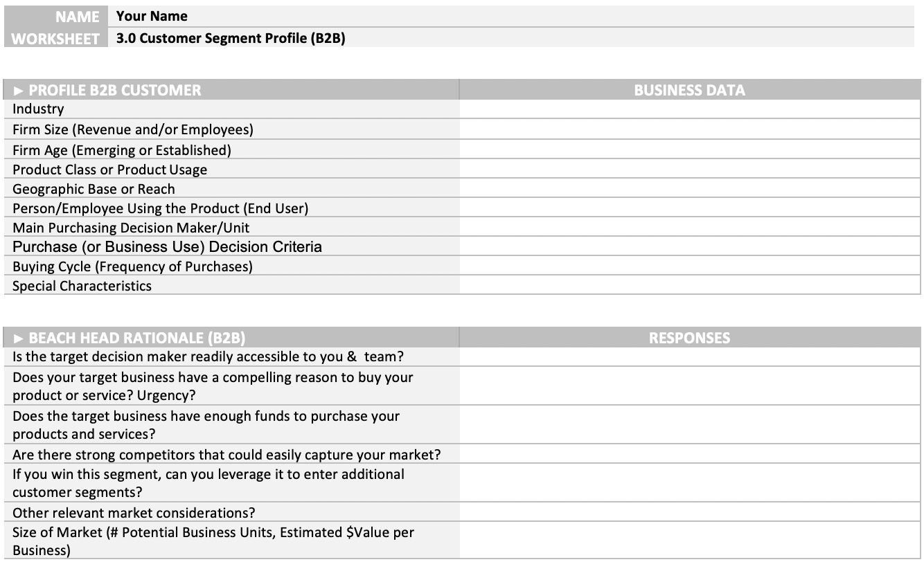
Task: Click the Buying Cycle business data cell
Action: click(689, 266)
